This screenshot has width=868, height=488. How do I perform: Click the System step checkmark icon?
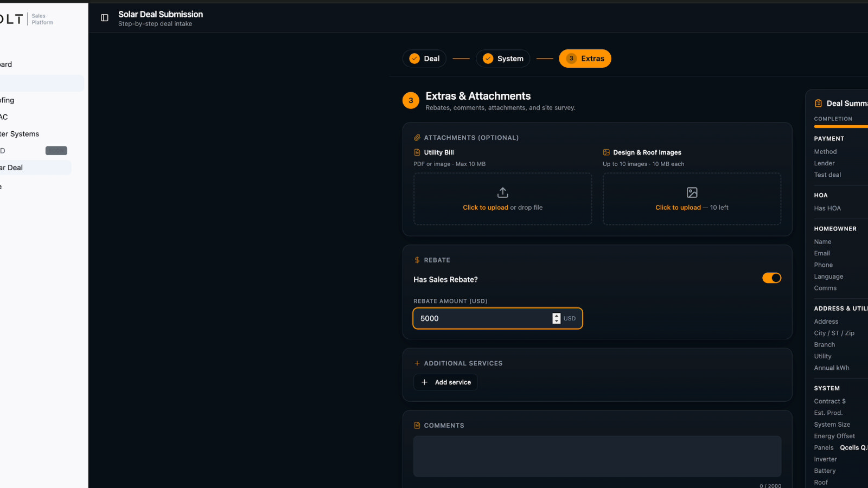(x=488, y=59)
